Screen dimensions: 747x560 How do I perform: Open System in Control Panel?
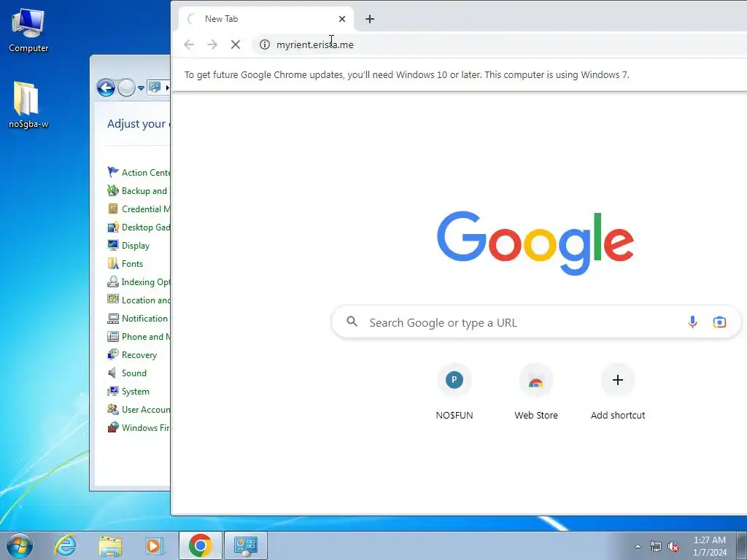(x=128, y=392)
